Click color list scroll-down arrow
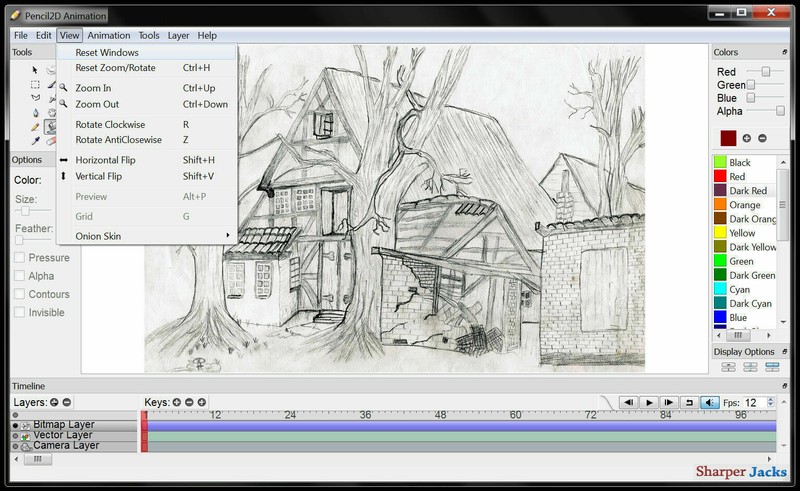Screen dimensions: 800x491 click(x=783, y=322)
